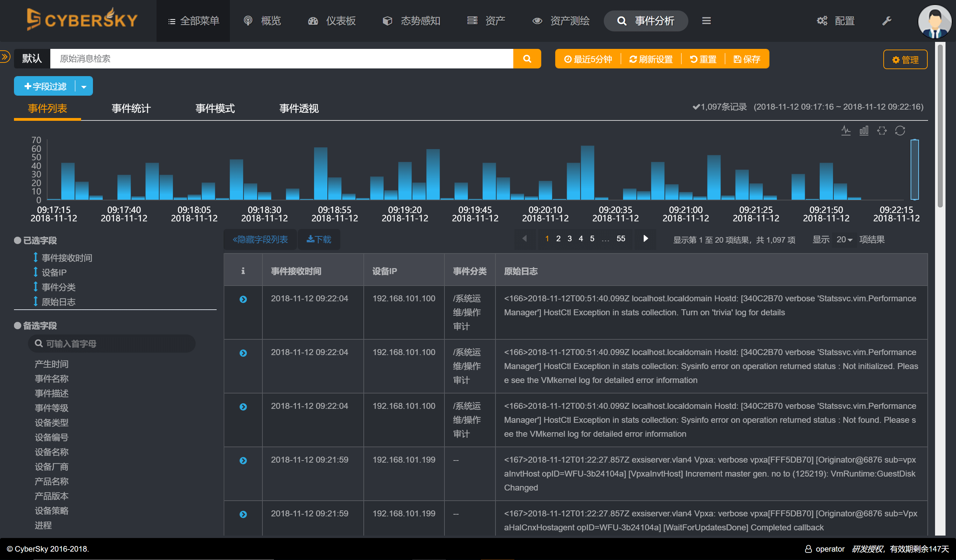Click the chart's right range slider handle
956x560 pixels.
pyautogui.click(x=914, y=169)
